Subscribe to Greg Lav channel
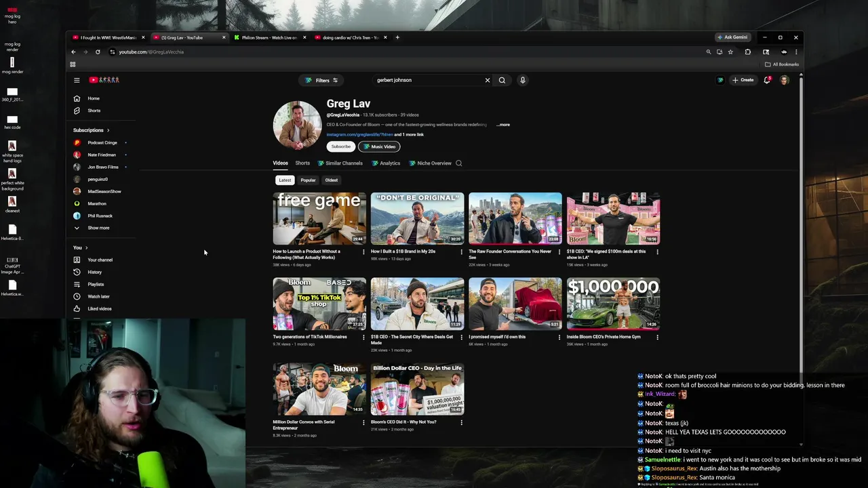 coord(341,146)
